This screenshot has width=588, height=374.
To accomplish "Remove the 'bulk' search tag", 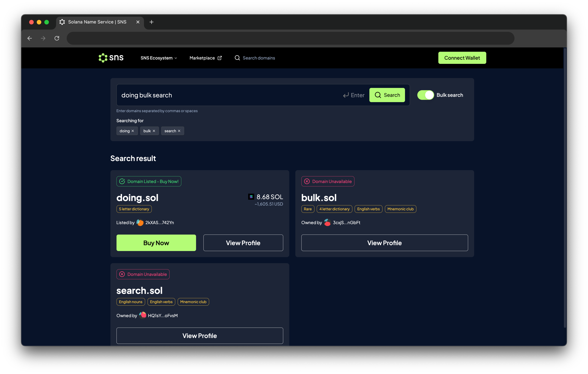I will click(x=154, y=131).
